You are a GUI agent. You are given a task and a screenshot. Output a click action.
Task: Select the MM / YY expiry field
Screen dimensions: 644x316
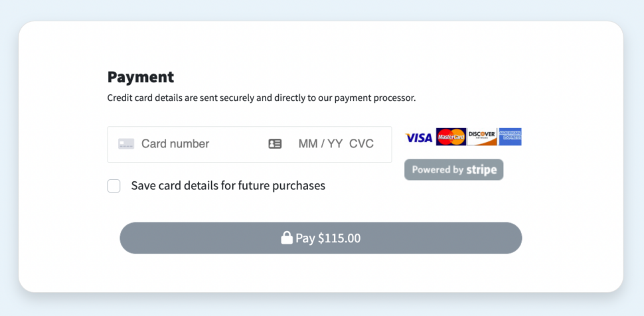pos(320,144)
